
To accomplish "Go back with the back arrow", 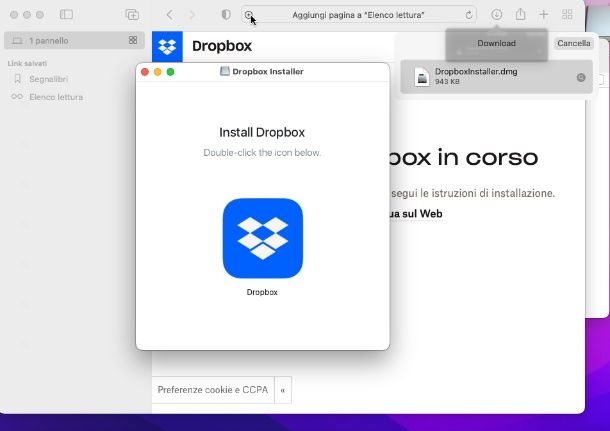I will click(169, 15).
